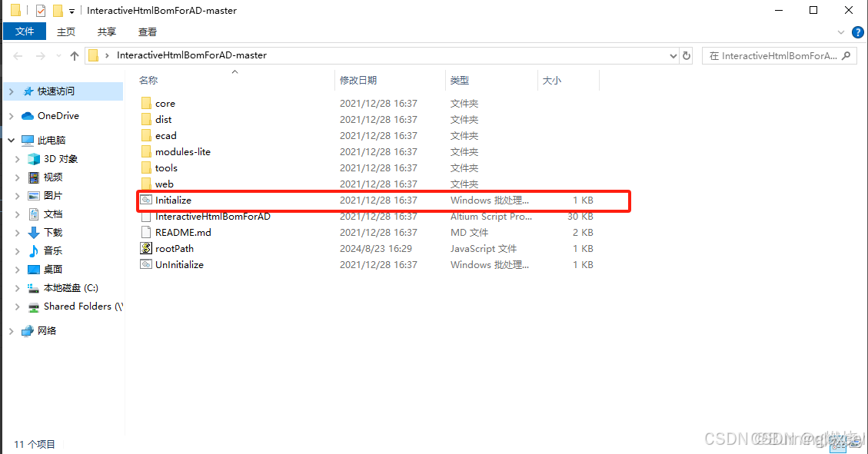The width and height of the screenshot is (868, 454).
Task: Collapse the This PC tree node
Action: [11, 140]
